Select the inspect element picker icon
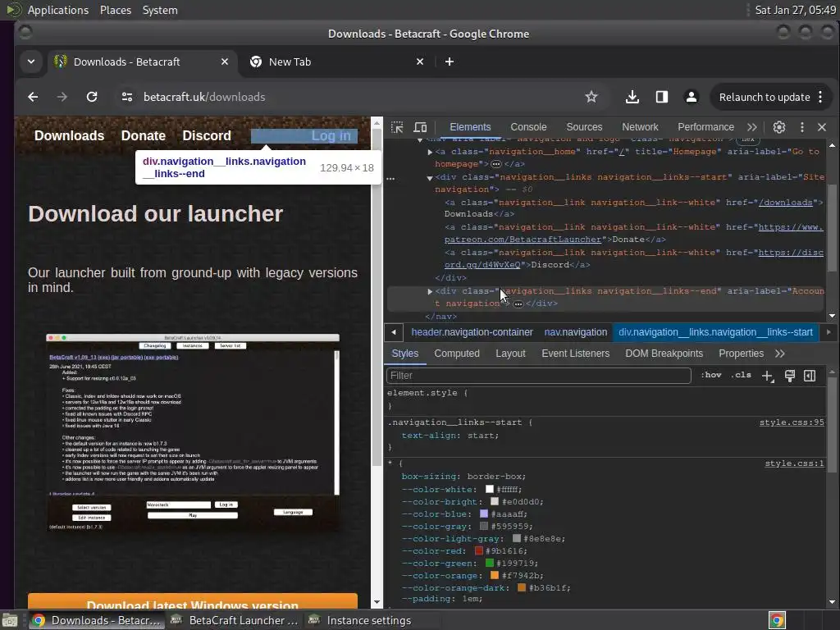 click(397, 127)
